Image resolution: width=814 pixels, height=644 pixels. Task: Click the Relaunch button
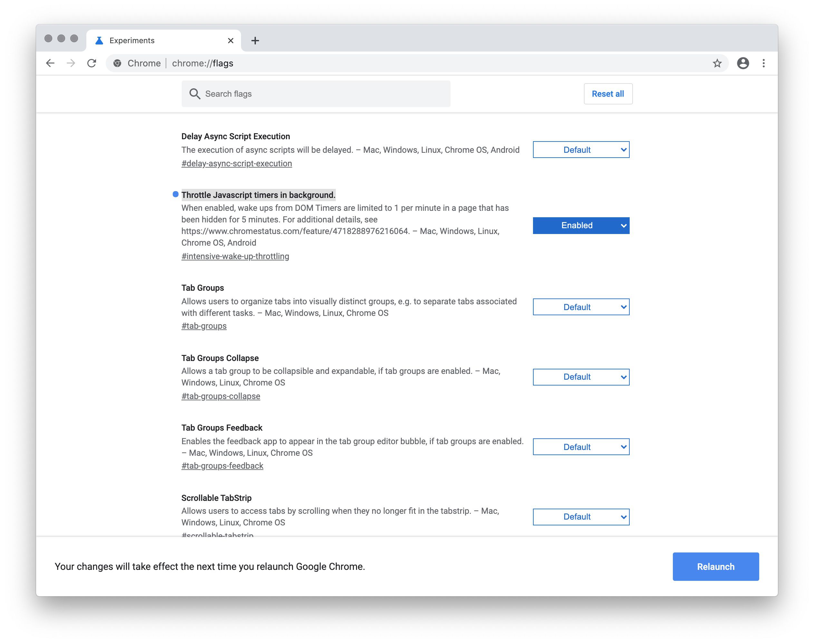click(x=715, y=566)
